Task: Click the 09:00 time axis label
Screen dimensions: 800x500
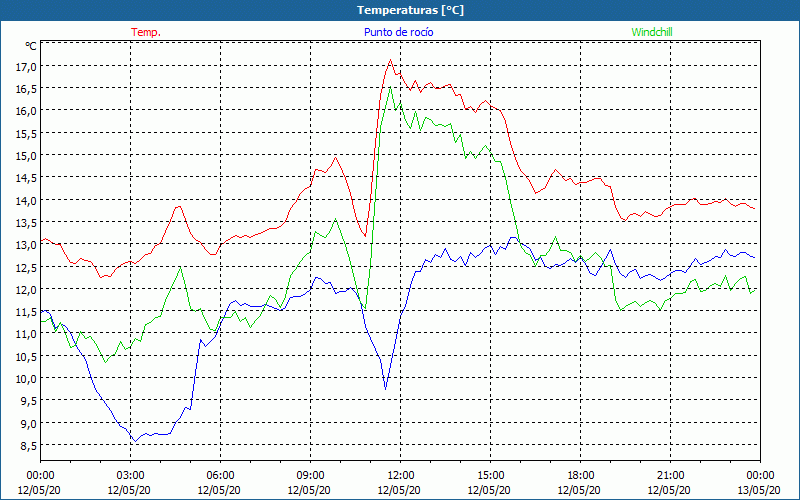Action: click(x=310, y=476)
